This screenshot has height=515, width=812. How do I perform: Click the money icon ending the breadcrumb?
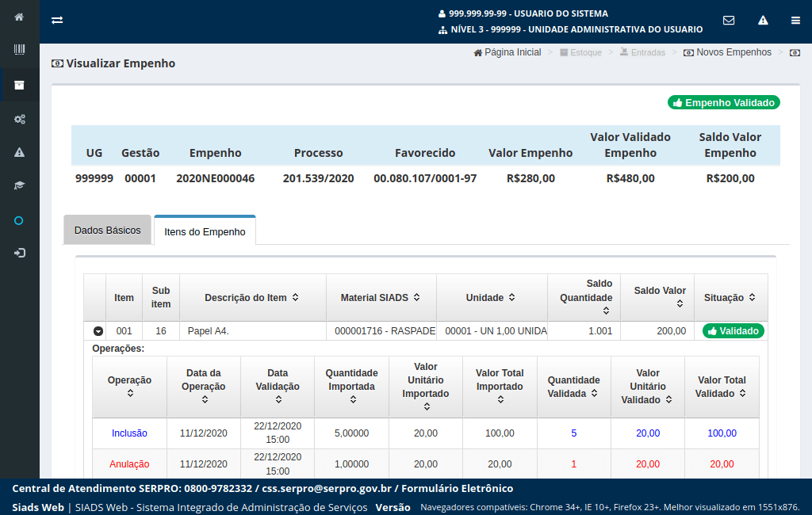point(795,53)
